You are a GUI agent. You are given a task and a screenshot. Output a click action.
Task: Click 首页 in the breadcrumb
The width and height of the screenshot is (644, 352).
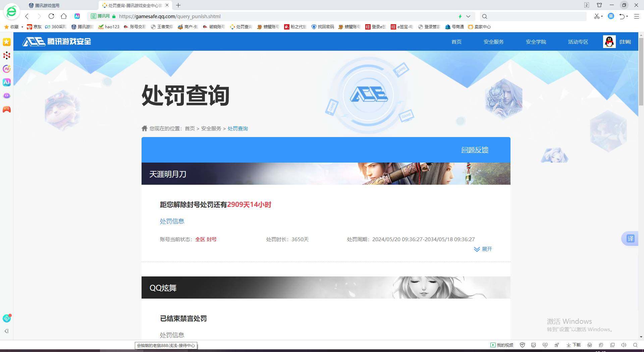click(x=190, y=129)
